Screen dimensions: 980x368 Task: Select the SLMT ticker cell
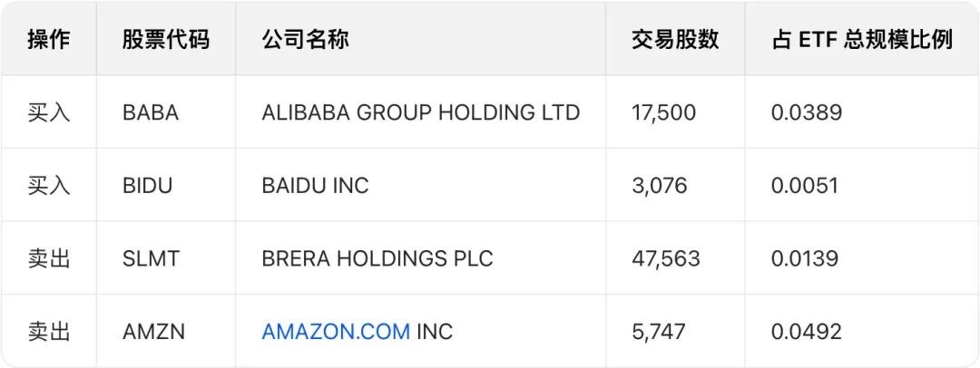pos(151,259)
